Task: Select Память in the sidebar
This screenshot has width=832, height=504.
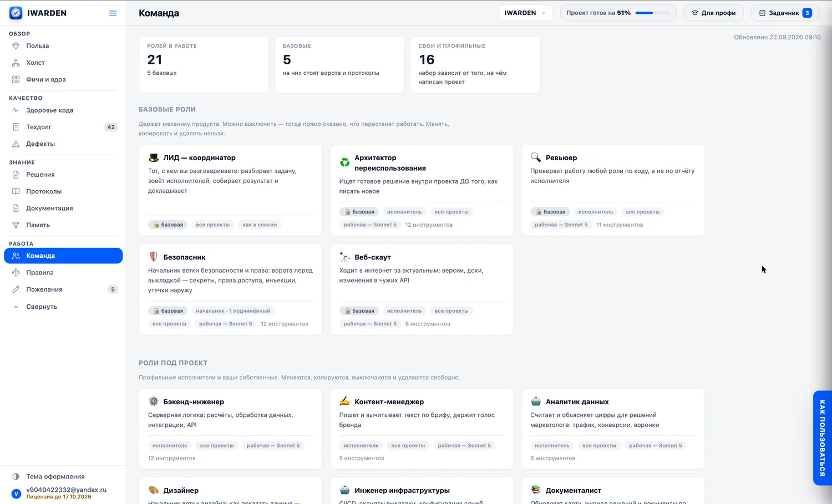Action: 63,225
